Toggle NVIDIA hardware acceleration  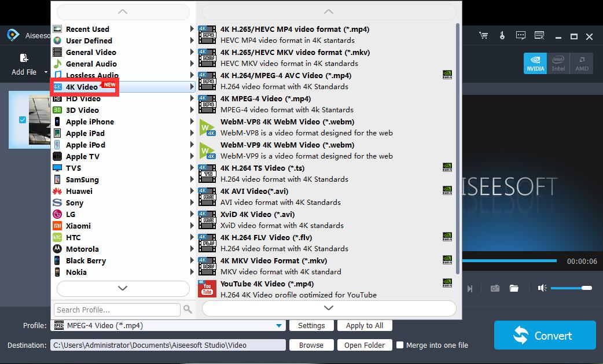coord(535,63)
